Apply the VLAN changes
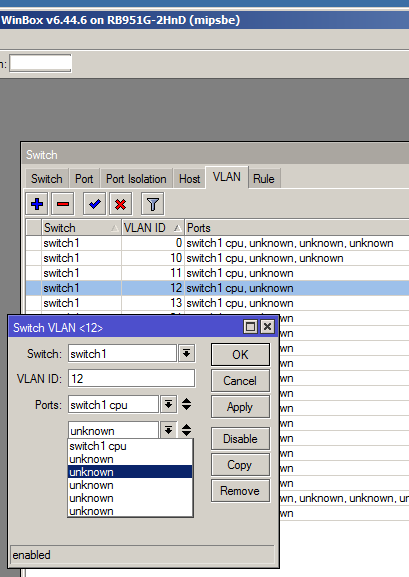This screenshot has height=577, width=409. click(x=240, y=407)
